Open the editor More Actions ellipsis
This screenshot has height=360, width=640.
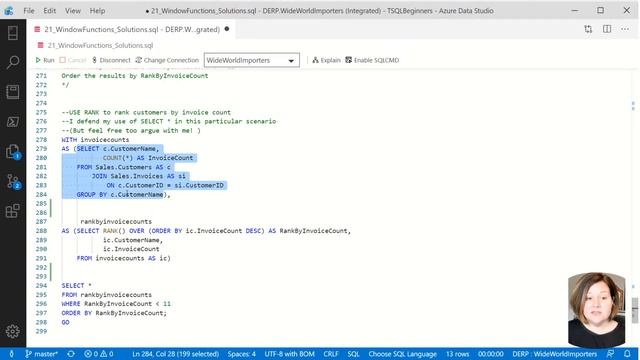click(625, 29)
